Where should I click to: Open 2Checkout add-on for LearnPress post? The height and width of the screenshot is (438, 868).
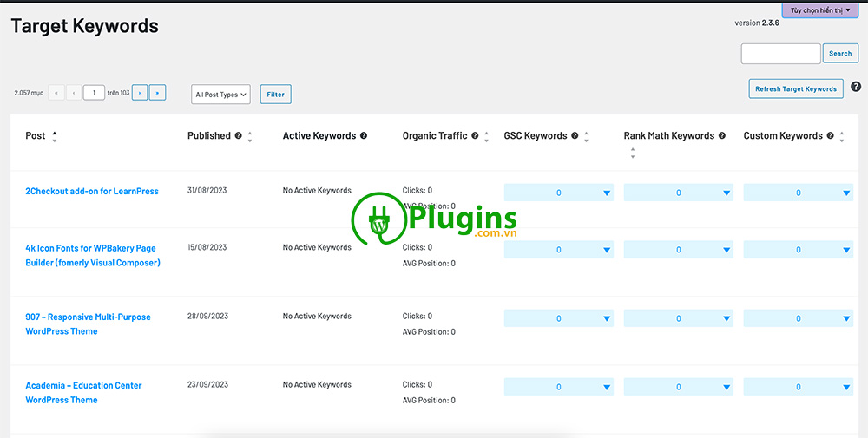(92, 191)
